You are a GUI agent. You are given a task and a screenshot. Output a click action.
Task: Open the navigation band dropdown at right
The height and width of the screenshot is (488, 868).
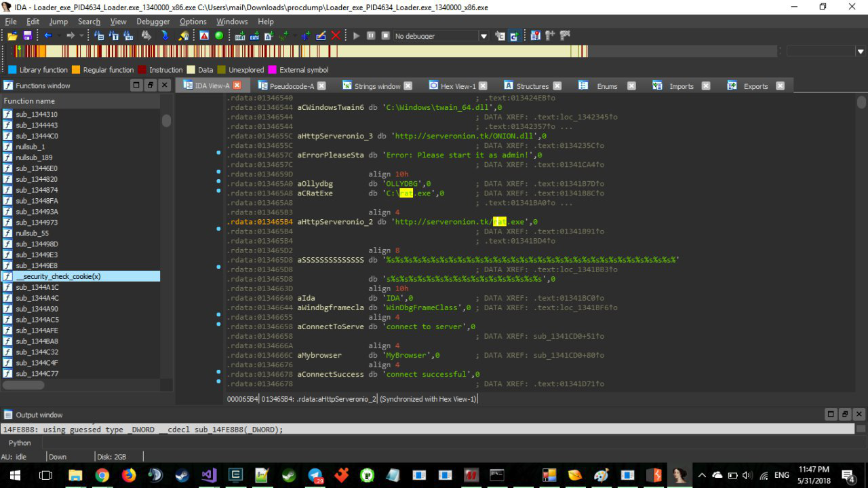861,52
